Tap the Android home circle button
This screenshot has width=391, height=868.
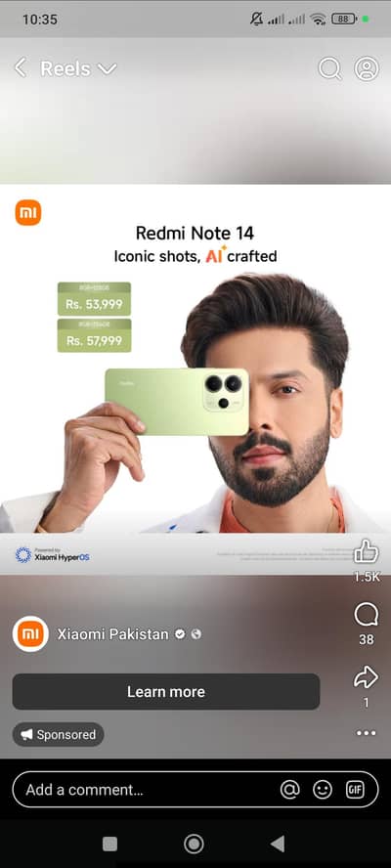tap(194, 844)
